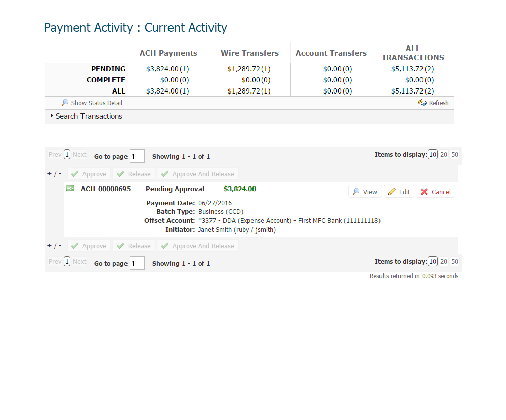Expand all rows with top plus sign

pyautogui.click(x=49, y=173)
